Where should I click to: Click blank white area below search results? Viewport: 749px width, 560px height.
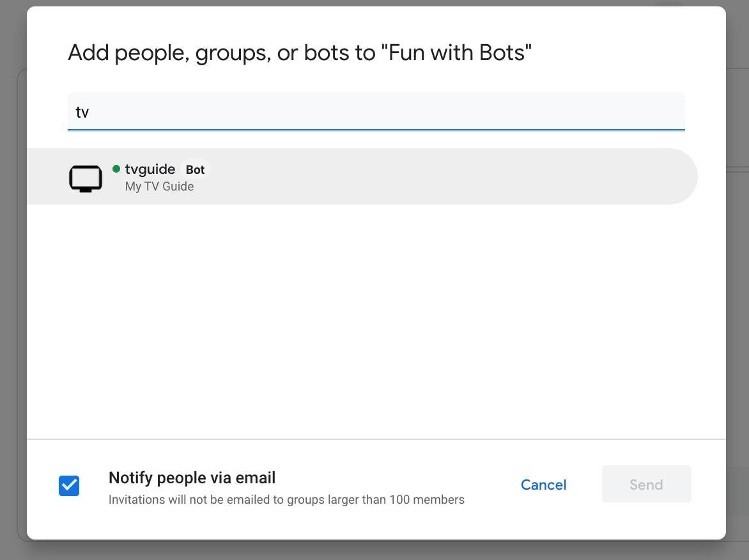[x=376, y=320]
